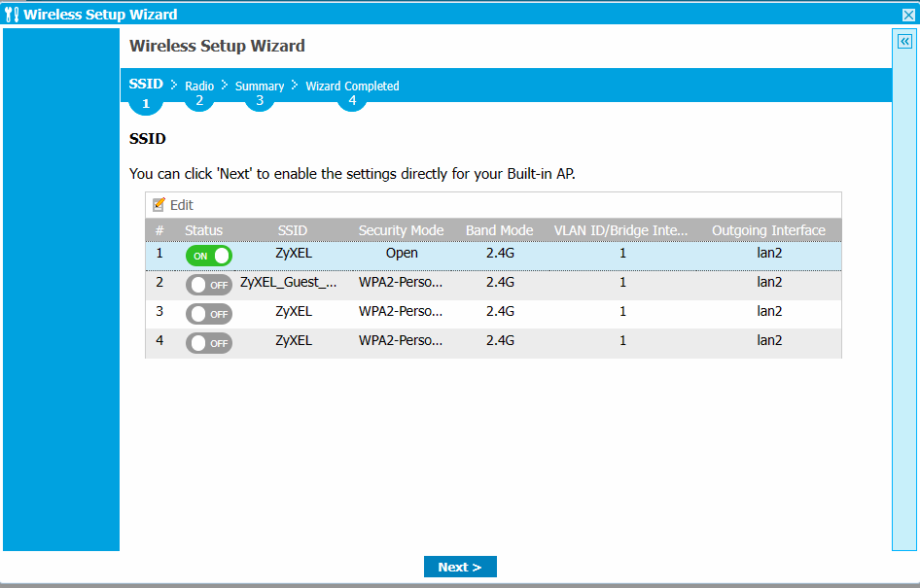The height and width of the screenshot is (588, 920).
Task: Click row 2 VLAN ID value 1
Action: coord(622,282)
